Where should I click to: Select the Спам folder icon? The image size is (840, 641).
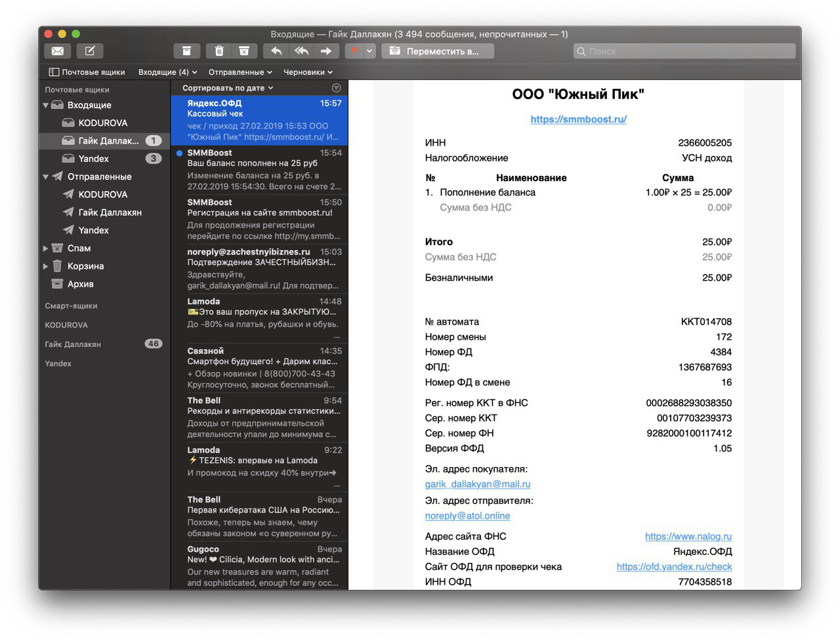(58, 248)
